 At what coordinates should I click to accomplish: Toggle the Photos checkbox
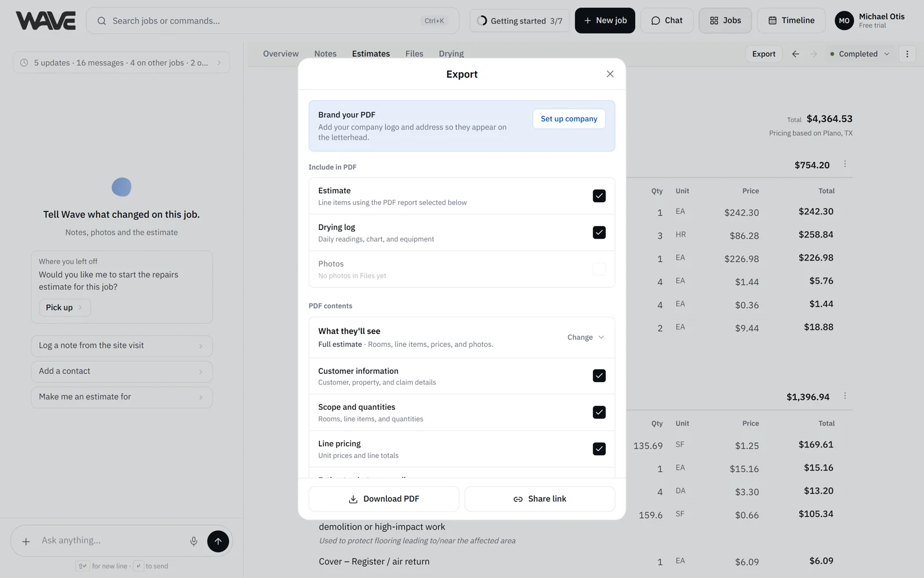click(599, 269)
